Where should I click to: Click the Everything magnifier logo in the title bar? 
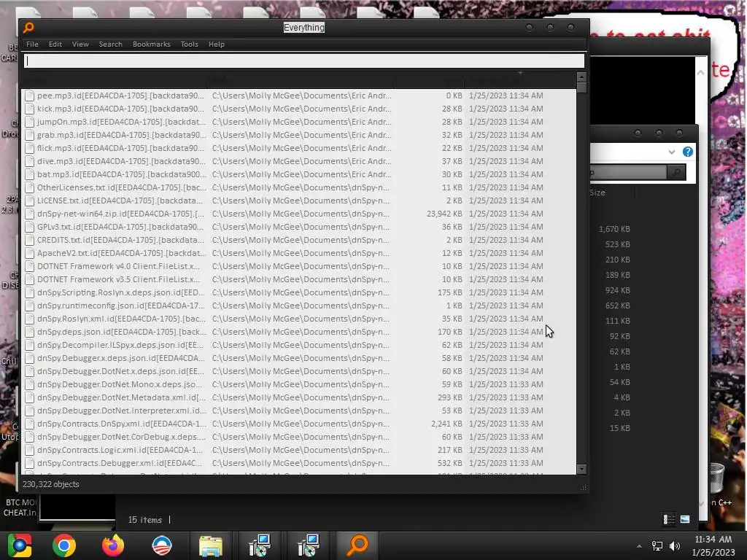28,28
